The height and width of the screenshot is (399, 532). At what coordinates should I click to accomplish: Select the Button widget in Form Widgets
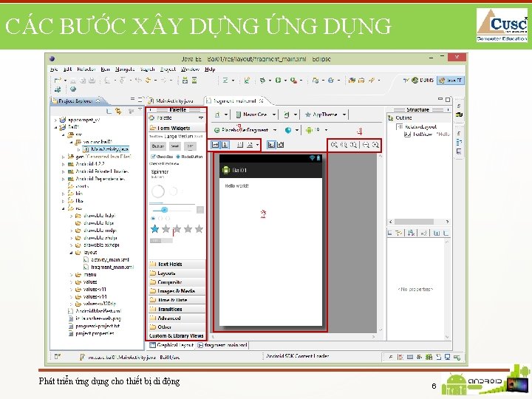coord(158,146)
